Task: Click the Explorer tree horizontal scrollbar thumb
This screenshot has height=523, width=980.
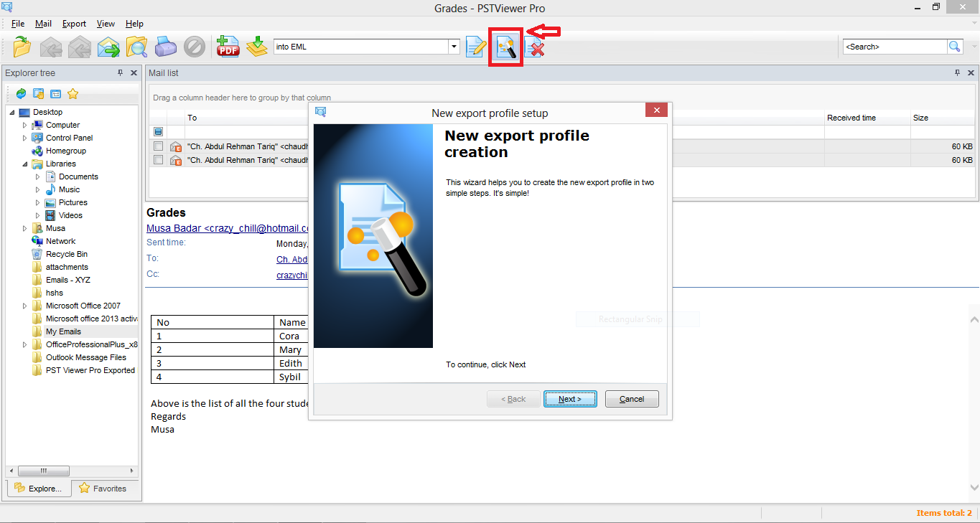Action: pyautogui.click(x=44, y=471)
